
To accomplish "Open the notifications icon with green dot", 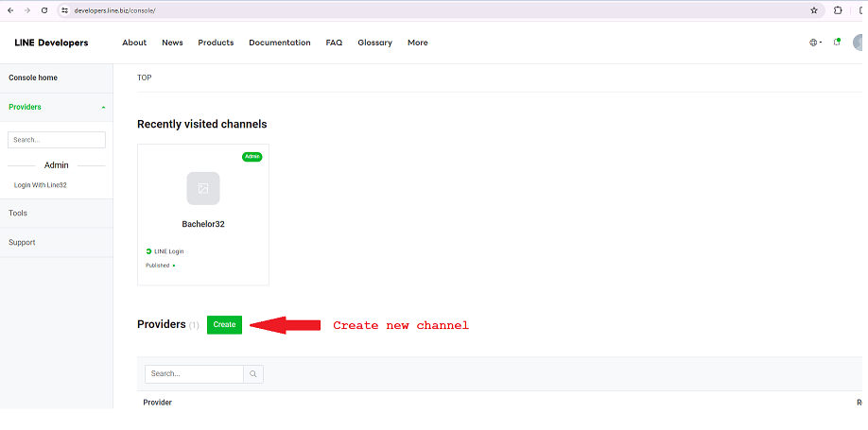I will click(x=837, y=43).
